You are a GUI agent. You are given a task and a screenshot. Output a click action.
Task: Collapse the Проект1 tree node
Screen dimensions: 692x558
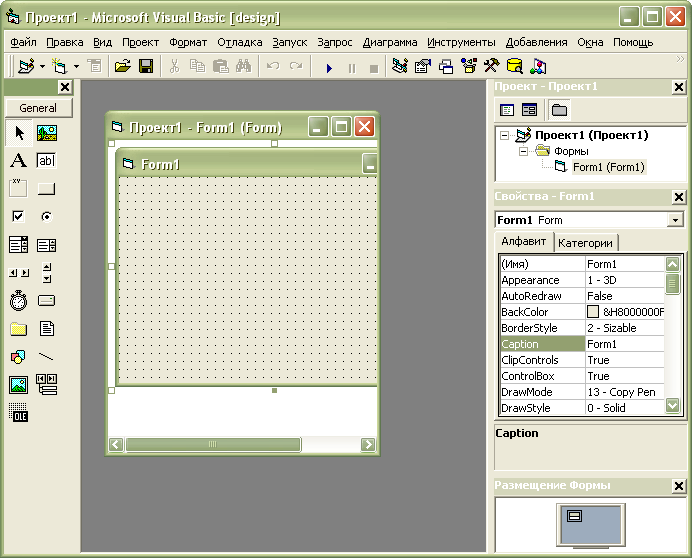pyautogui.click(x=504, y=136)
